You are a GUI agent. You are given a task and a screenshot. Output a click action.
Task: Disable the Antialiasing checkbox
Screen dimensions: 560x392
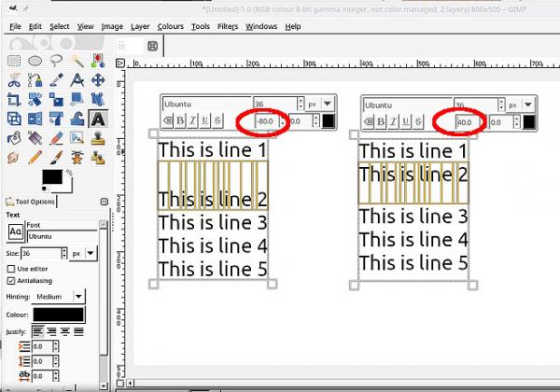click(11, 281)
